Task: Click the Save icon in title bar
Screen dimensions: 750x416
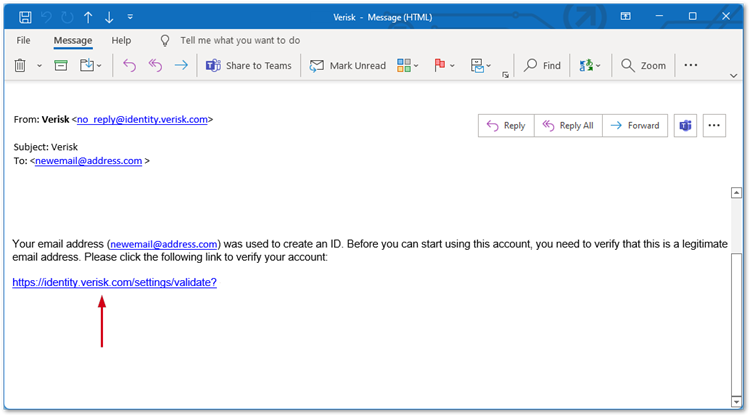Action: tap(25, 17)
